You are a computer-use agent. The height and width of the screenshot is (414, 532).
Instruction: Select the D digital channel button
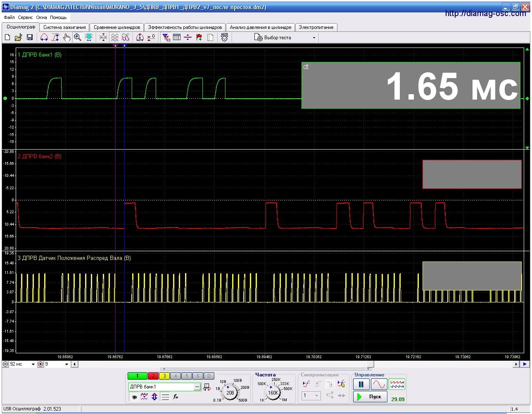(x=209, y=376)
